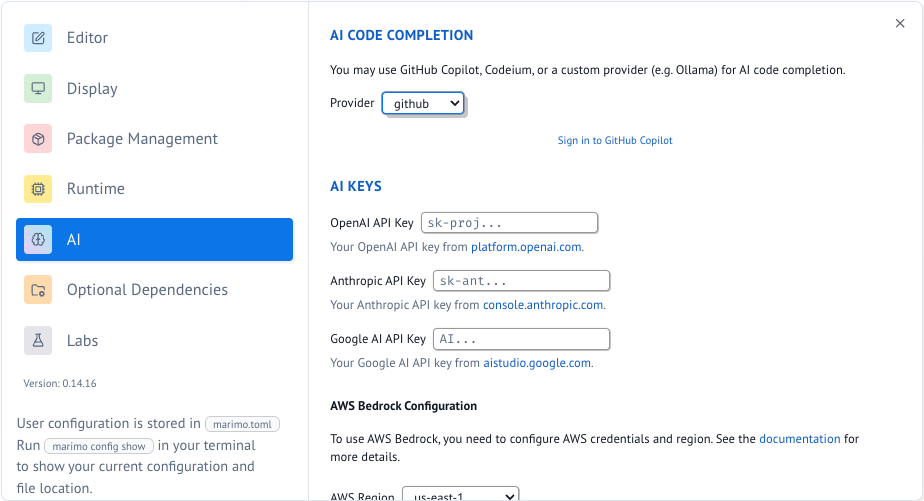Image resolution: width=924 pixels, height=501 pixels.
Task: Go to the Labs settings tab
Action: 82,341
